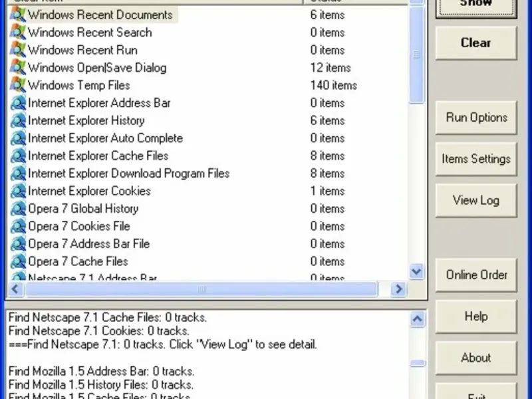Click the horizontal scrollbar left arrow

tap(15, 289)
